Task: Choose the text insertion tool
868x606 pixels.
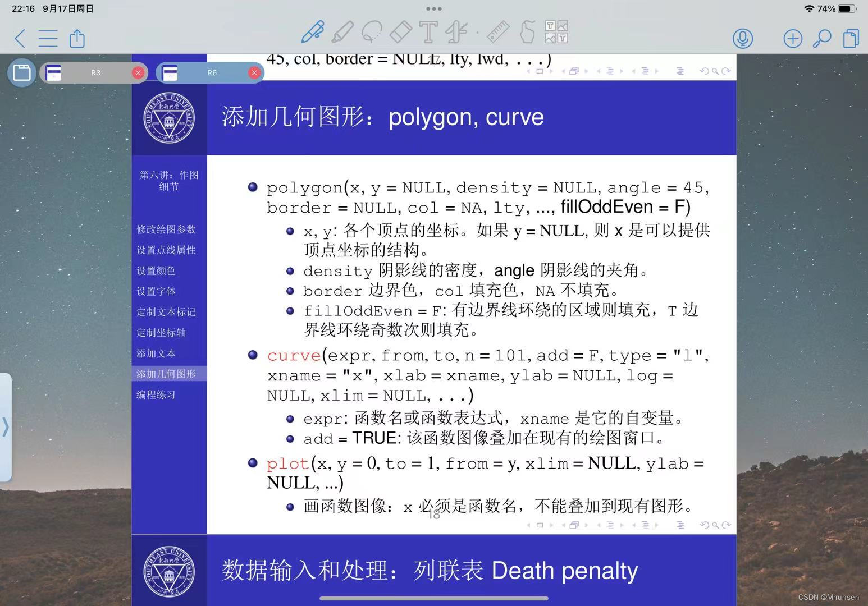Action: (x=428, y=31)
